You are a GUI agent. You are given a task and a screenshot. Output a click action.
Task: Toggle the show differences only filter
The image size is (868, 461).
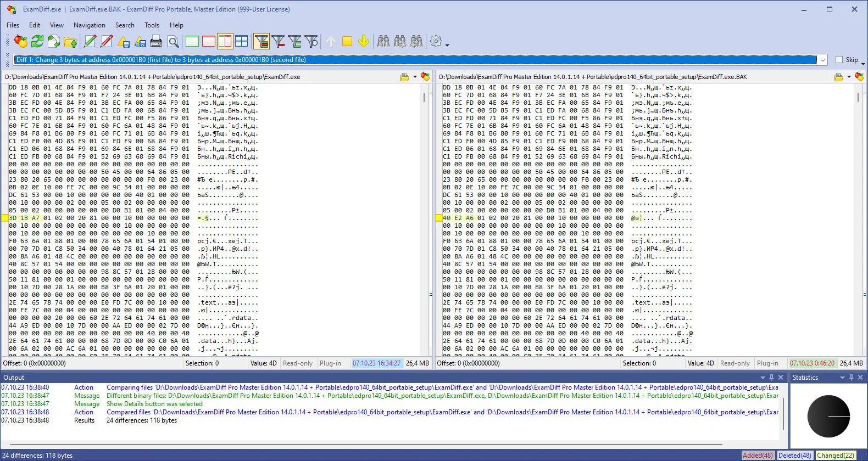click(261, 41)
